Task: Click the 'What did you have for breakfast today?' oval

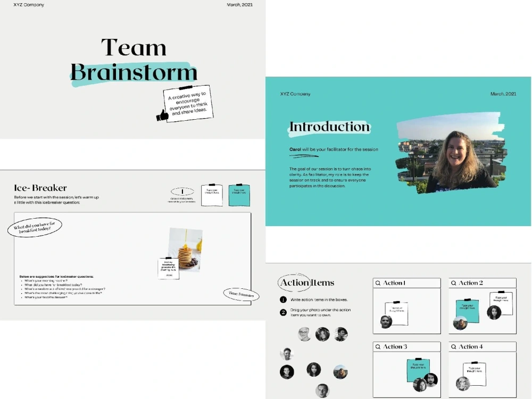Action: click(35, 227)
